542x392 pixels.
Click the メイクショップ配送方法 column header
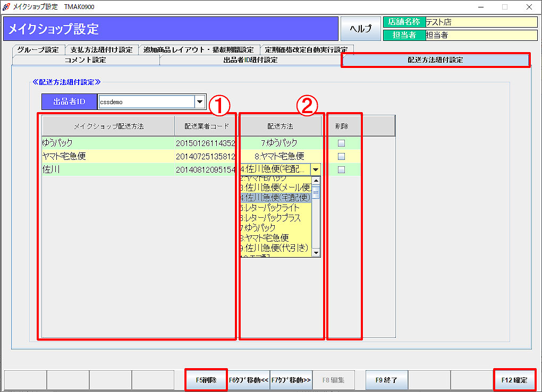(x=108, y=126)
